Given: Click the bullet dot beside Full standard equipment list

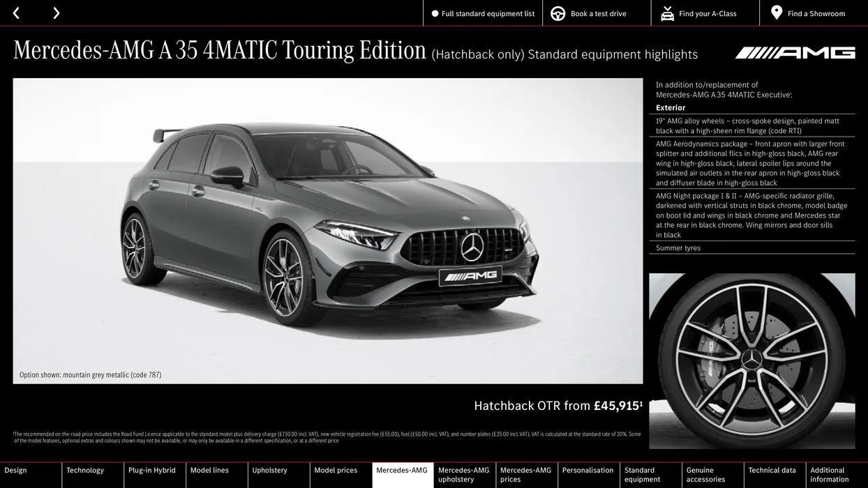Looking at the screenshot, I should point(435,13).
